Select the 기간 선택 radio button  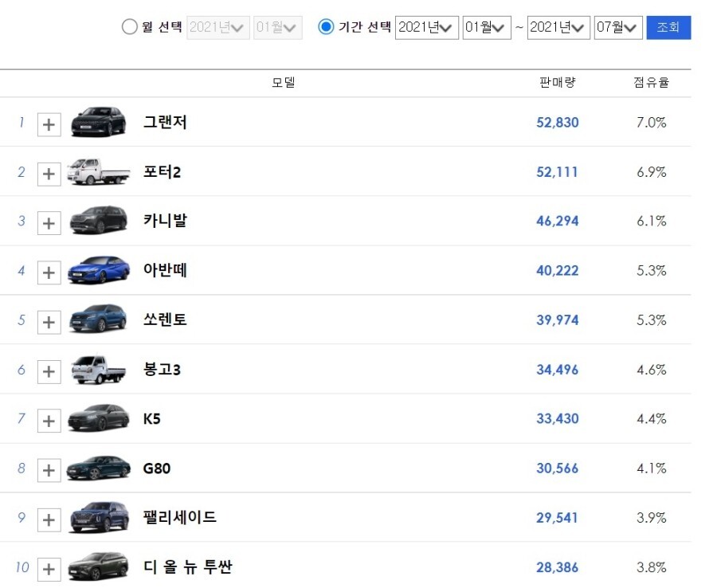(326, 27)
